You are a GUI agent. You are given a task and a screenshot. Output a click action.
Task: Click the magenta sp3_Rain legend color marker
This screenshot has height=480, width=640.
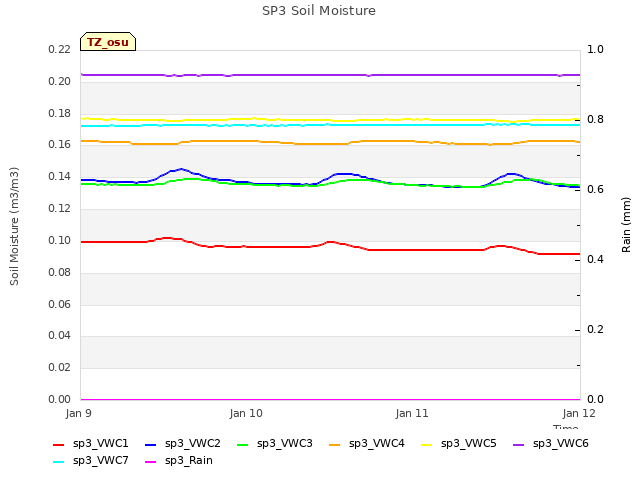(151, 462)
